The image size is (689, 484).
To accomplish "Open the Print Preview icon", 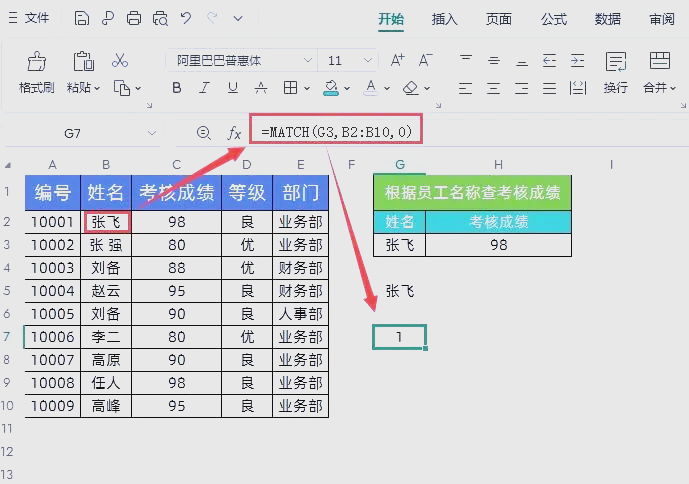I will (160, 18).
